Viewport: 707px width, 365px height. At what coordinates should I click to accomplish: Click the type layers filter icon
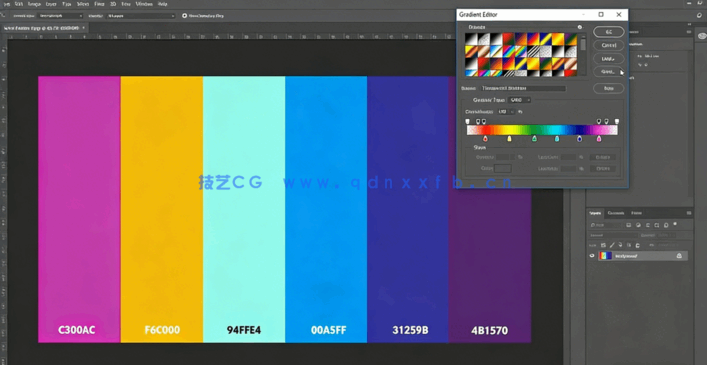point(647,225)
